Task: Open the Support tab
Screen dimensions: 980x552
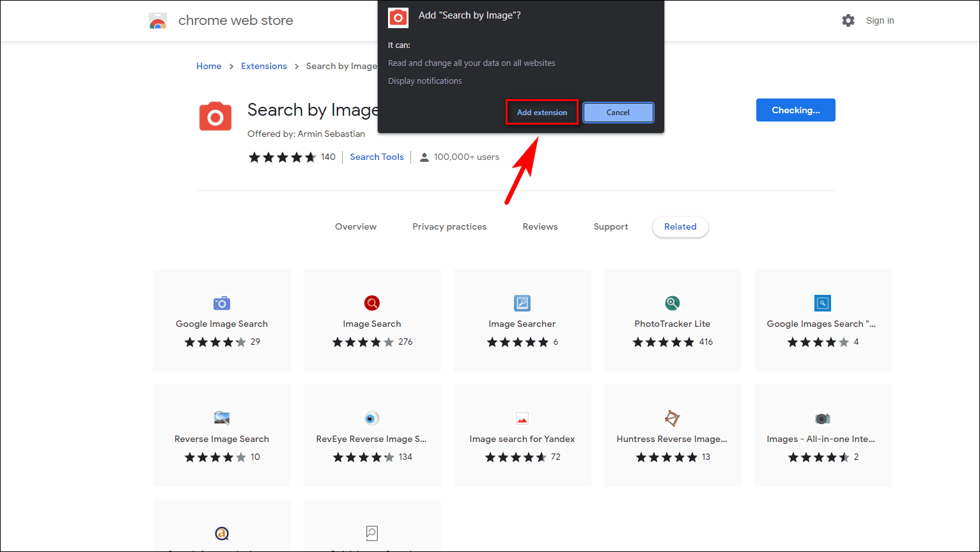Action: pyautogui.click(x=611, y=226)
